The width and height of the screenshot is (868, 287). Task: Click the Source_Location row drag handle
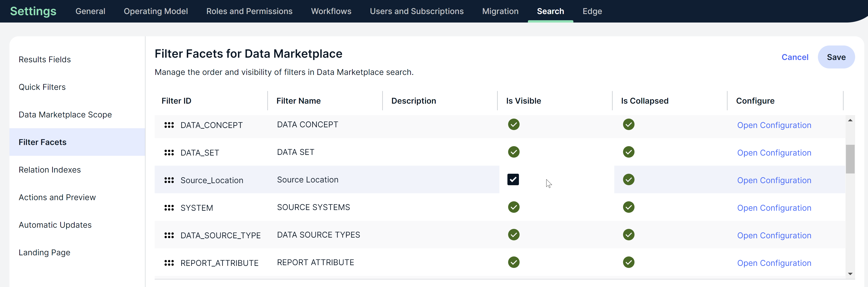pyautogui.click(x=169, y=180)
